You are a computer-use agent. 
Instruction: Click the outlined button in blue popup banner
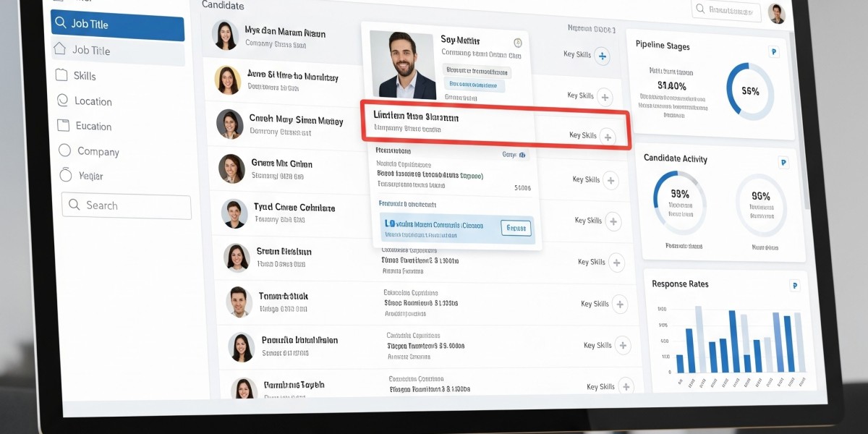click(x=516, y=229)
